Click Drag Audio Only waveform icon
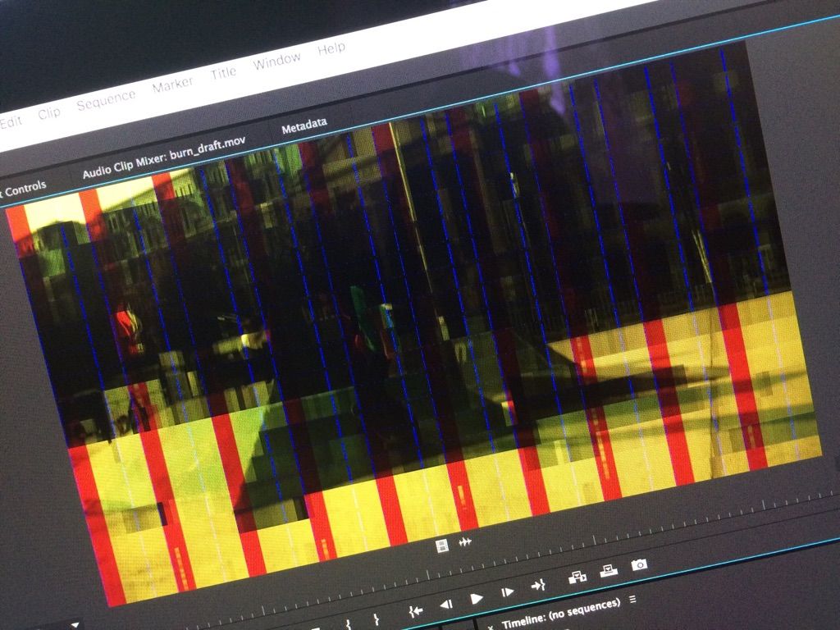Image resolution: width=840 pixels, height=630 pixels. [465, 542]
